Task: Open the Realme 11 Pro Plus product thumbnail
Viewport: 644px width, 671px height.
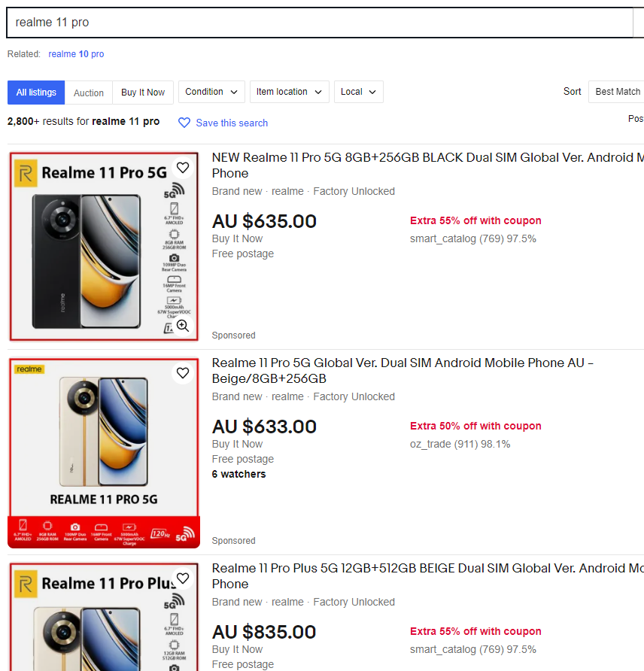Action: [104, 617]
